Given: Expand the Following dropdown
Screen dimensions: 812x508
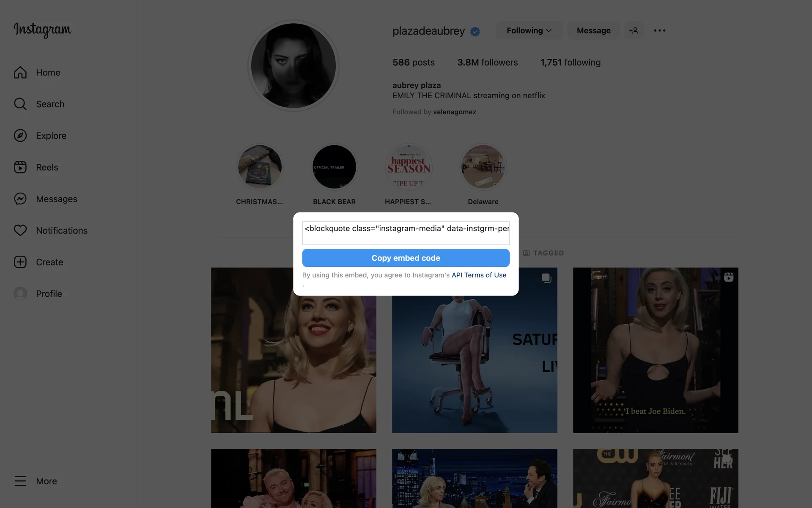Looking at the screenshot, I should (529, 30).
